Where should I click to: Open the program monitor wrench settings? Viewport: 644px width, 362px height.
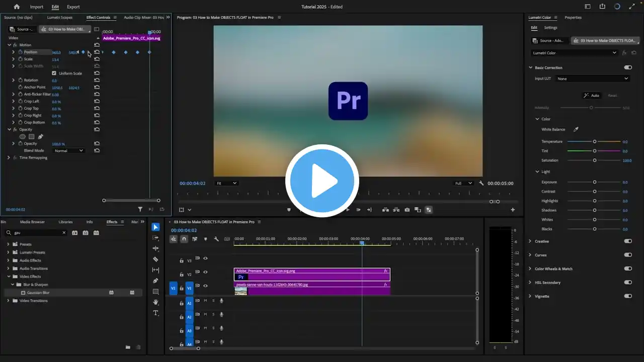click(481, 184)
